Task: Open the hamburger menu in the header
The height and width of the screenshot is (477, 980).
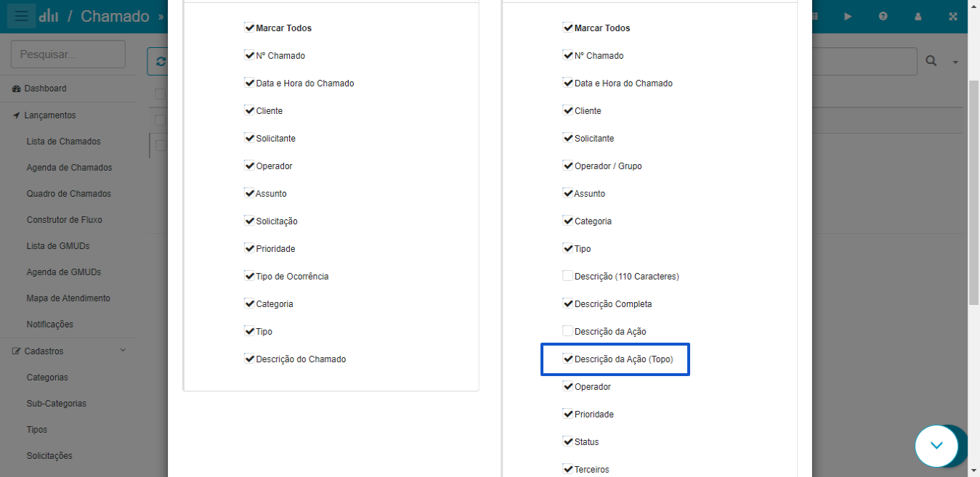Action: [x=22, y=16]
